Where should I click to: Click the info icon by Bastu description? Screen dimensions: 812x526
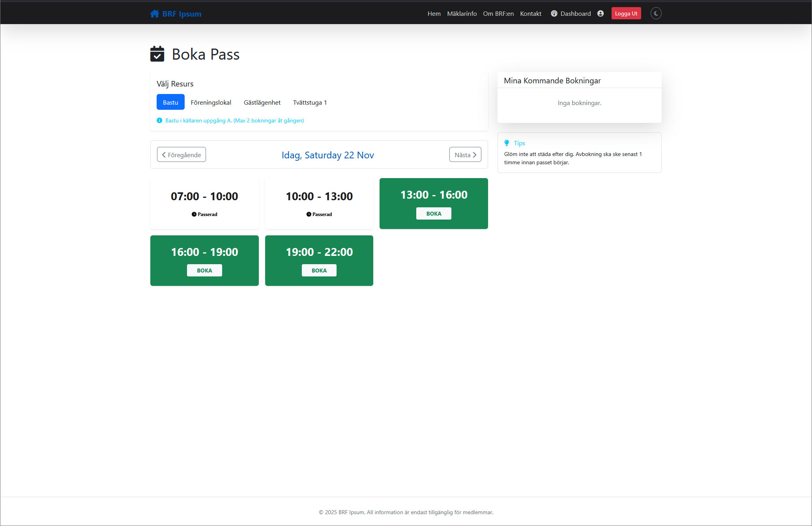point(159,120)
